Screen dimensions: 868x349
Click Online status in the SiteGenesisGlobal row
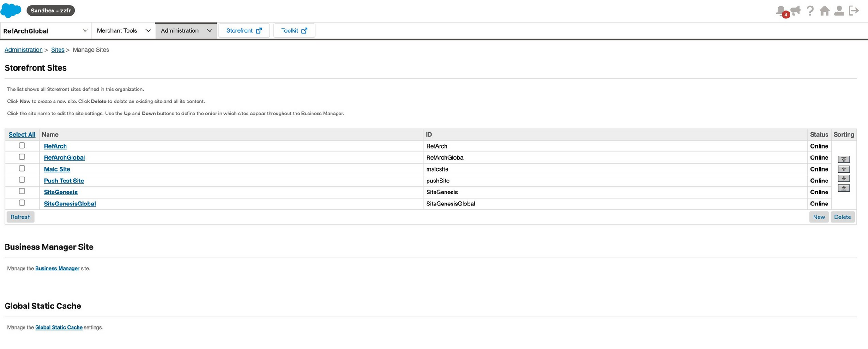819,204
